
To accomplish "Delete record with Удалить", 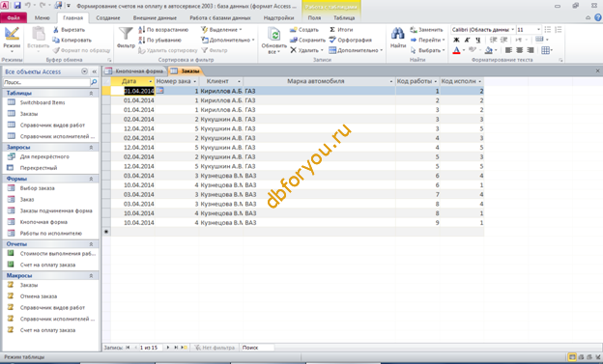I will click(x=306, y=50).
